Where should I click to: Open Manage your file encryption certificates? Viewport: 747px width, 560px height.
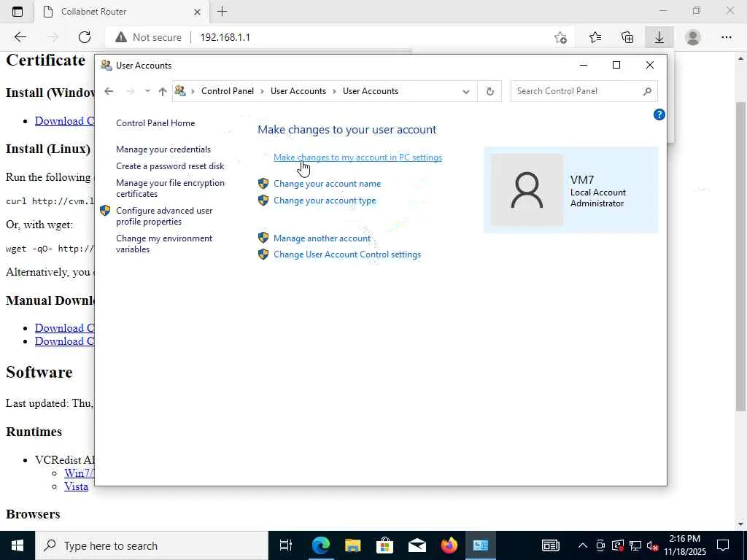(170, 188)
